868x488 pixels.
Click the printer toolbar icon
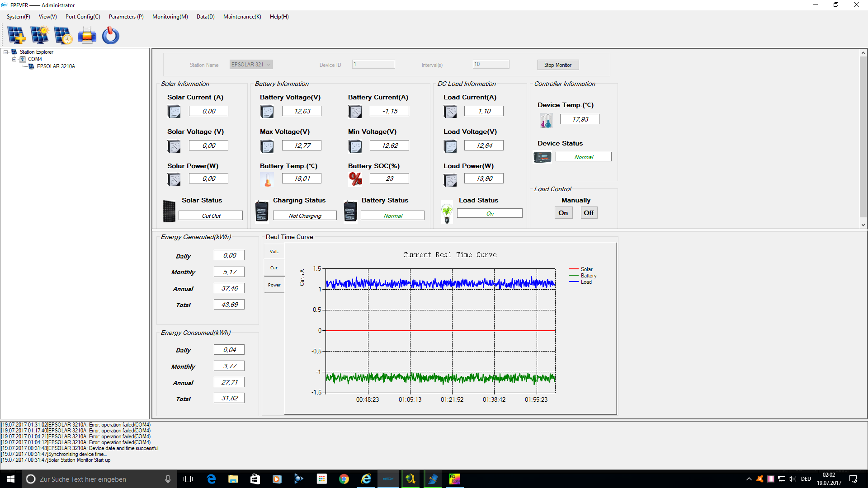tap(87, 35)
